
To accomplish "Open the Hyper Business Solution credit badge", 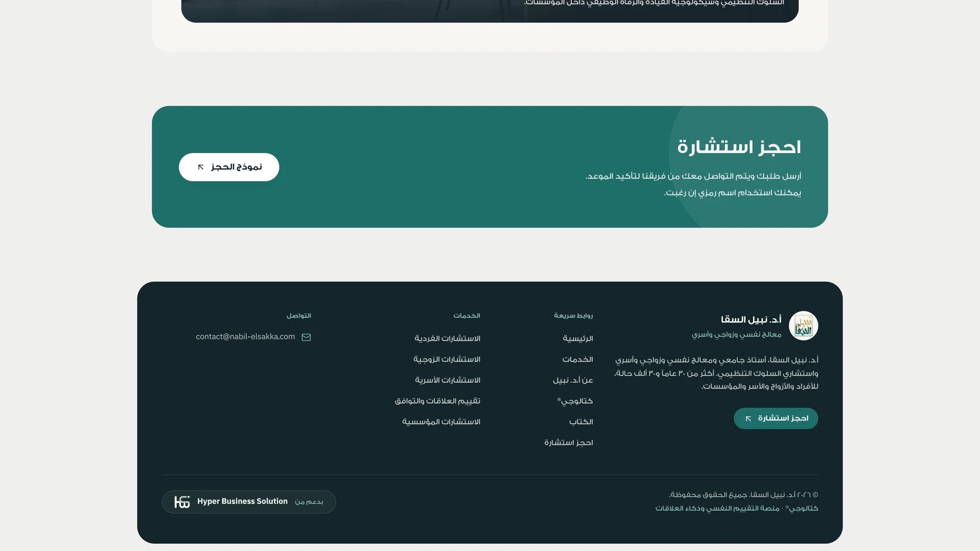I will [x=249, y=502].
